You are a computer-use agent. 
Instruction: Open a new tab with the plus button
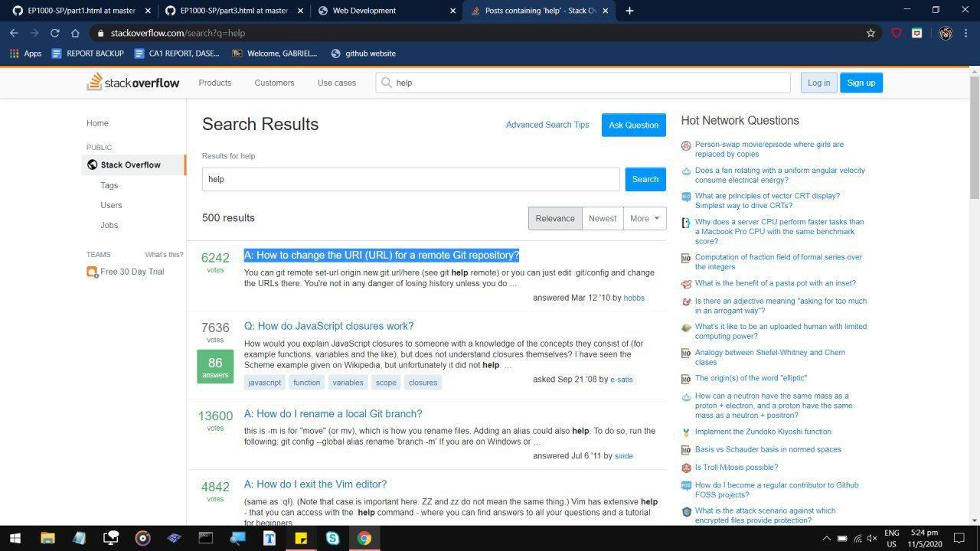(629, 11)
